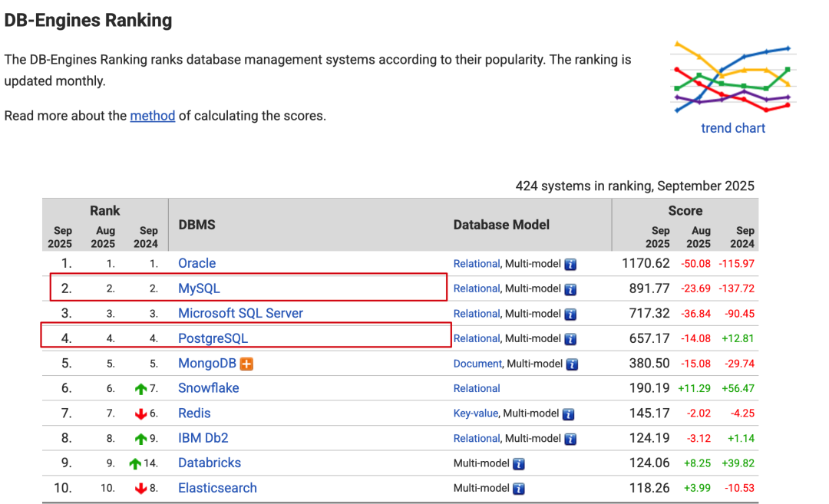Click Microsoft SQL Server's score 717.32
Image resolution: width=829 pixels, height=504 pixels.
(649, 313)
